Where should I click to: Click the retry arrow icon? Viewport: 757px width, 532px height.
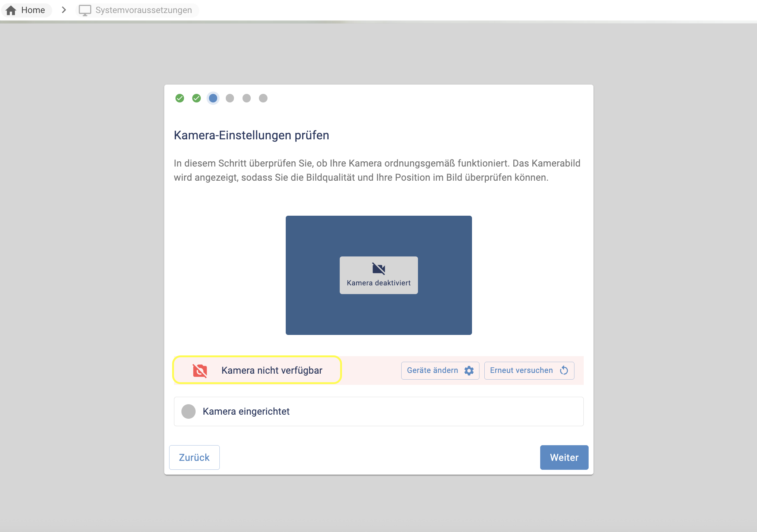564,370
